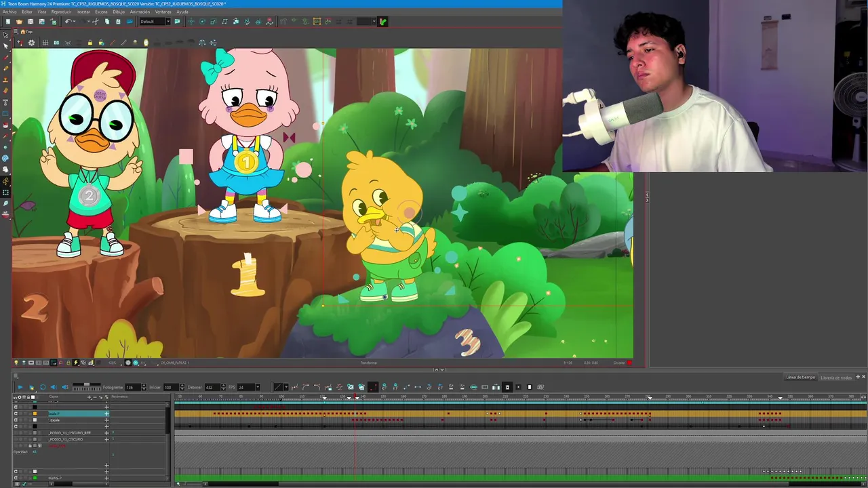
Task: Click the Detener stop frame field
Action: point(212,387)
